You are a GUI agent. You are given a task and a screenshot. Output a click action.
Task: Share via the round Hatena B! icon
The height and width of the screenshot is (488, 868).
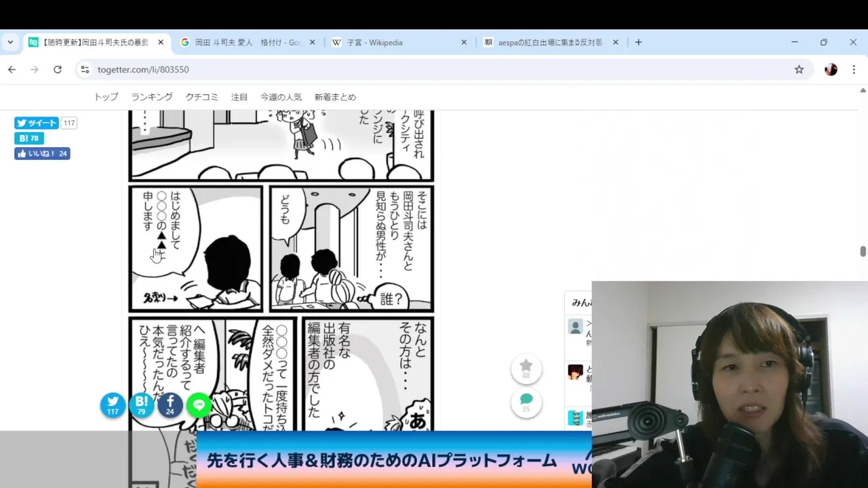pos(142,405)
